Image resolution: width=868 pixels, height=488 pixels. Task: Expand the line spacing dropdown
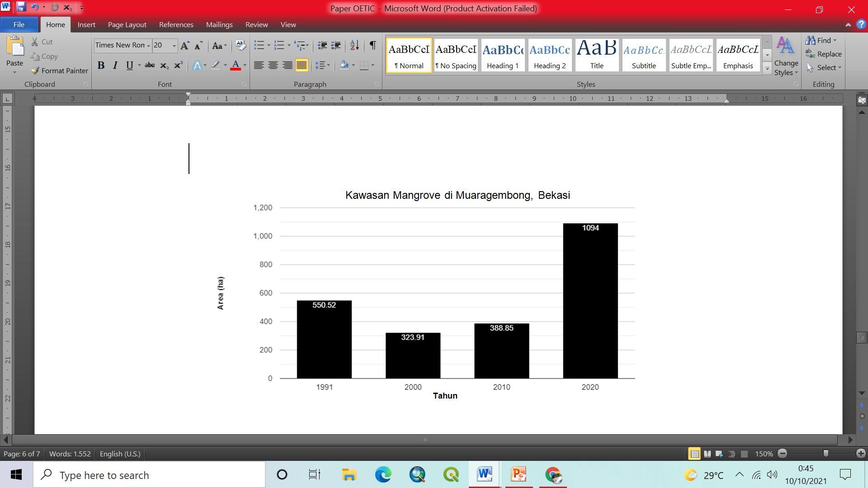(328, 66)
